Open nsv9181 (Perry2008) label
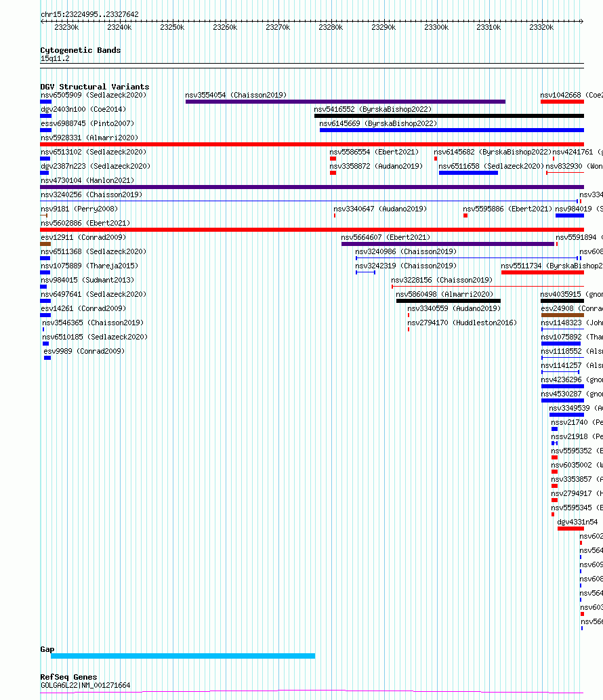This screenshot has height=700, width=603. pyautogui.click(x=79, y=209)
